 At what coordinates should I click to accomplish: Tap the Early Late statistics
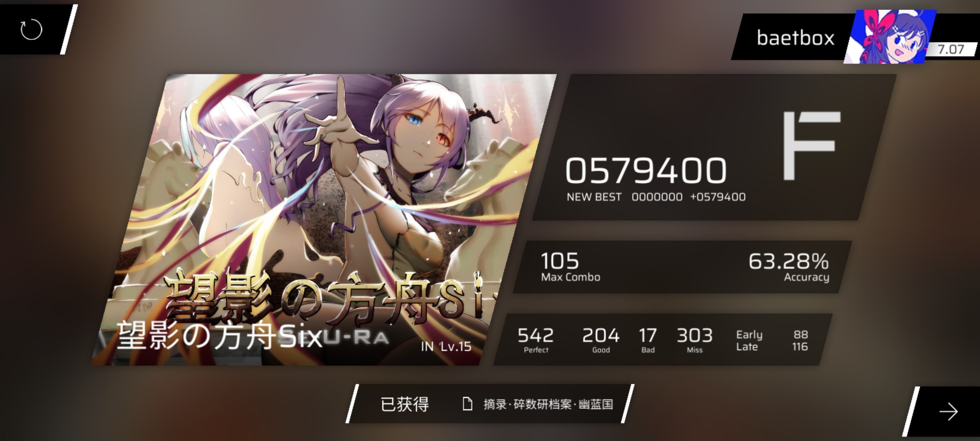point(772,341)
